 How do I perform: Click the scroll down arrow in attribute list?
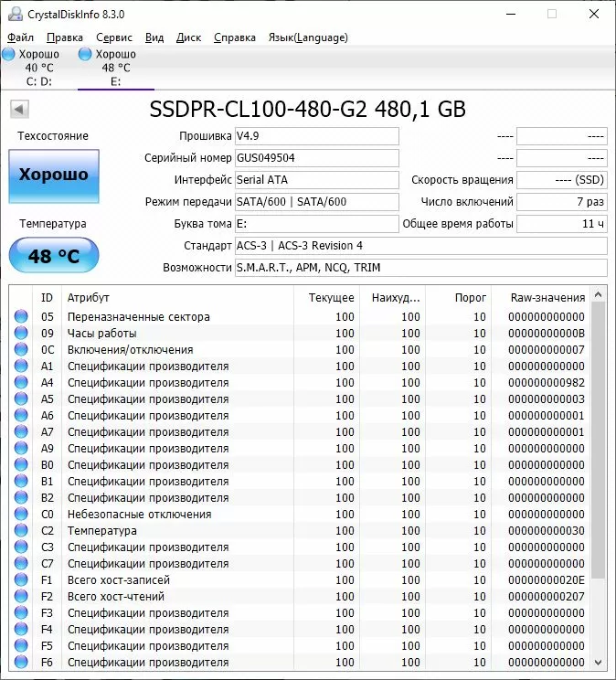(x=598, y=661)
